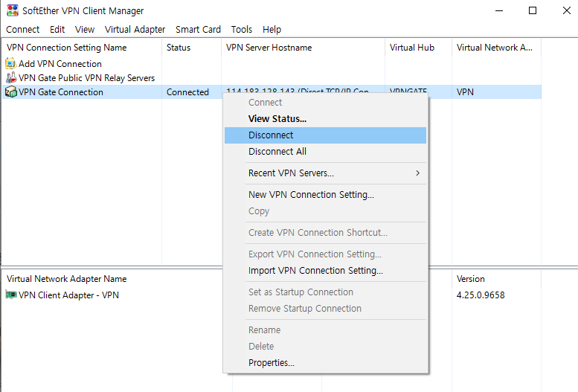The height and width of the screenshot is (392, 578).
Task: Click the Virtual Network A... column header
Action: pos(496,48)
